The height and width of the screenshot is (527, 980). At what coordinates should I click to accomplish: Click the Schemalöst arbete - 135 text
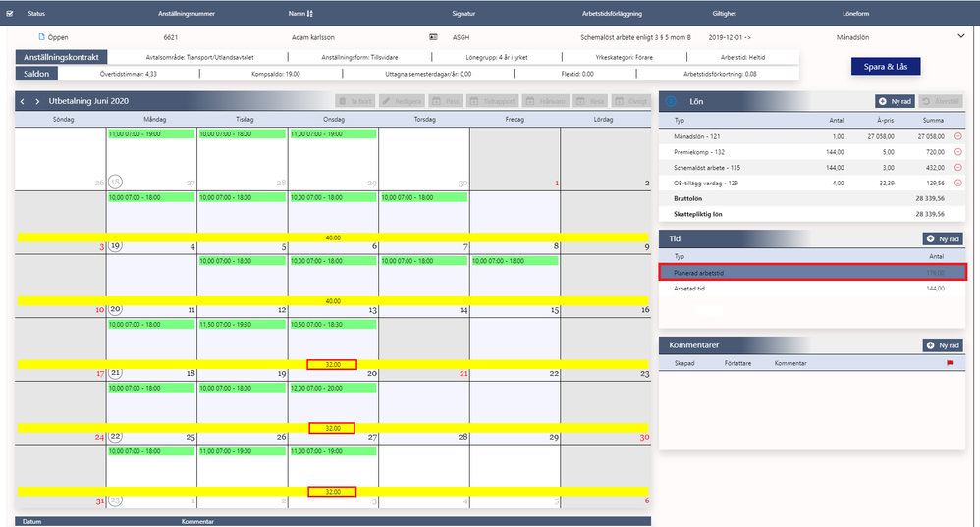coord(706,168)
